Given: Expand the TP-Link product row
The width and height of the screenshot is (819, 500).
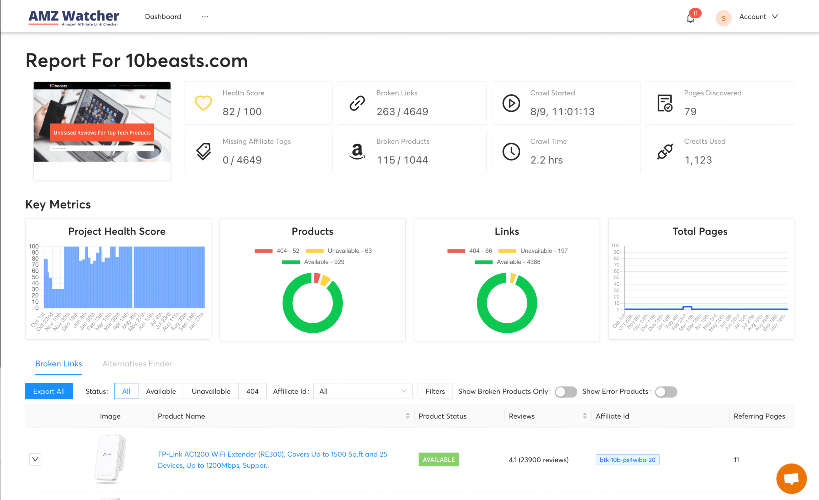Looking at the screenshot, I should tap(35, 459).
